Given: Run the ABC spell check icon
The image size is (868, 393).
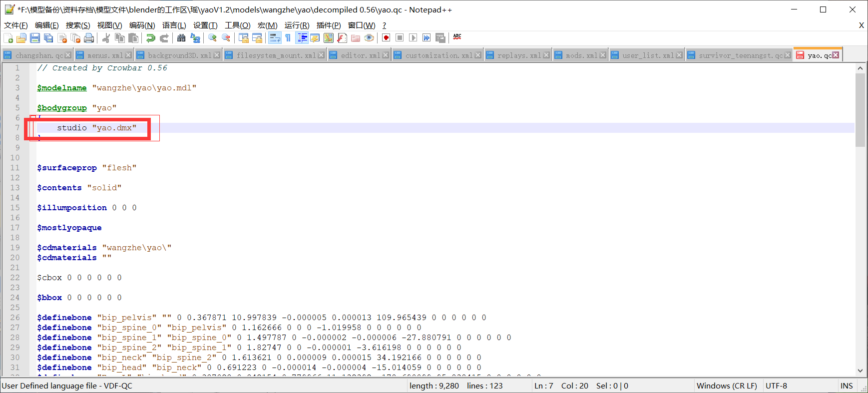Looking at the screenshot, I should (x=457, y=37).
